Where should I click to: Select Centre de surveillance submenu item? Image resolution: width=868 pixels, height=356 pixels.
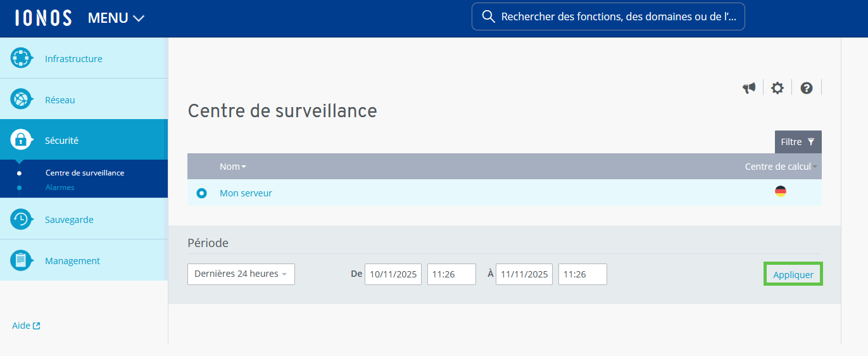(85, 173)
